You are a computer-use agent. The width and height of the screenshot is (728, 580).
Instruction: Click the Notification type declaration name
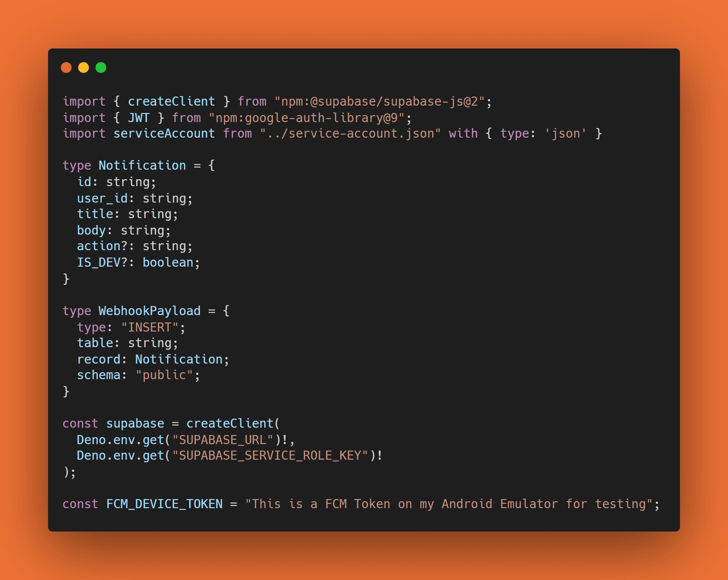[142, 165]
